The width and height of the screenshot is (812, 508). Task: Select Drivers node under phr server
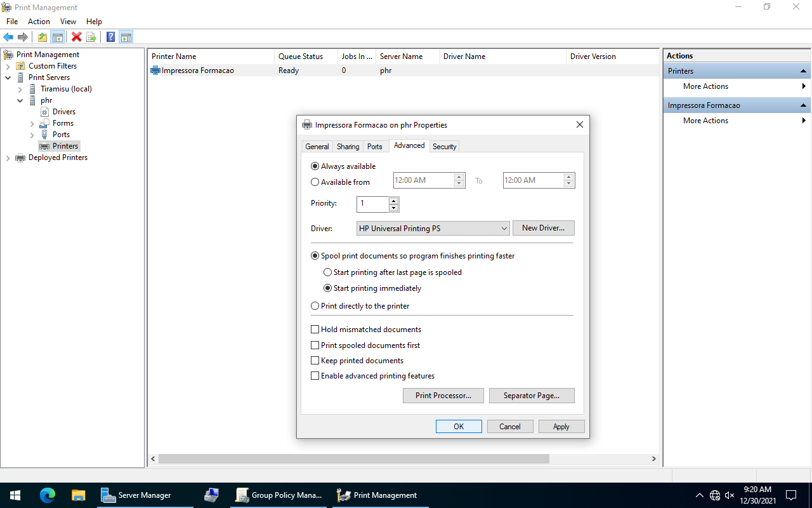pyautogui.click(x=63, y=112)
